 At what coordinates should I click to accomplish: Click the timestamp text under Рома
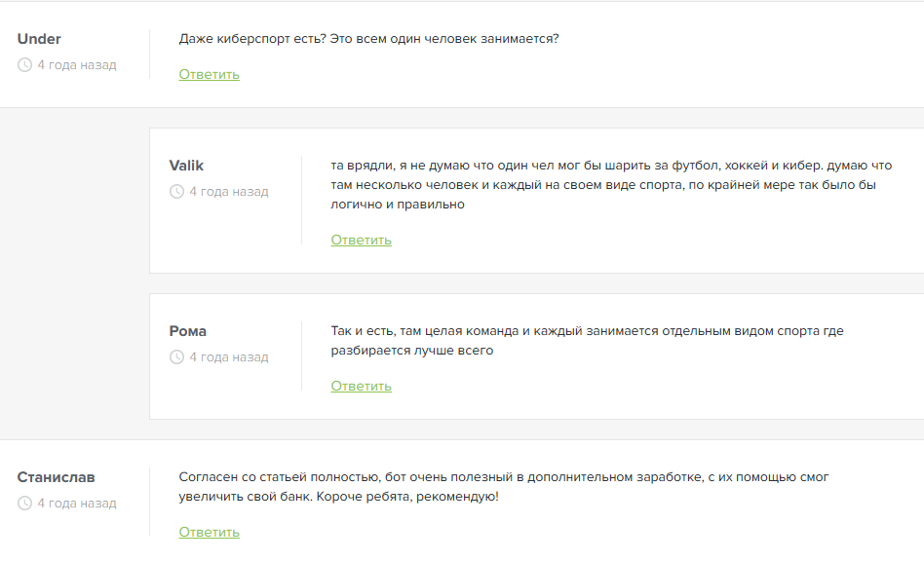click(229, 357)
